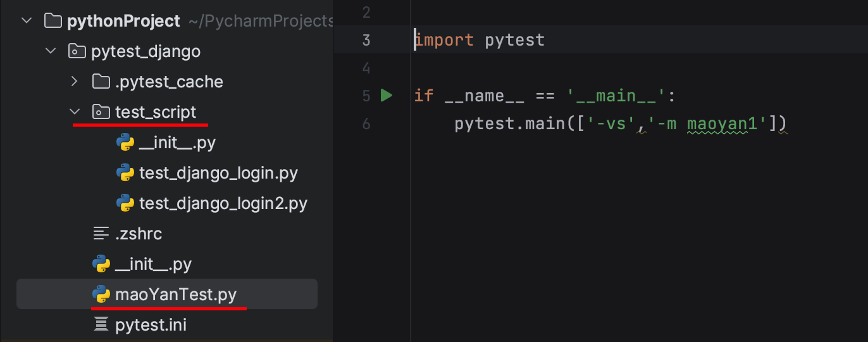The height and width of the screenshot is (342, 868).
Task: Click line number 6 in gutter
Action: [366, 123]
